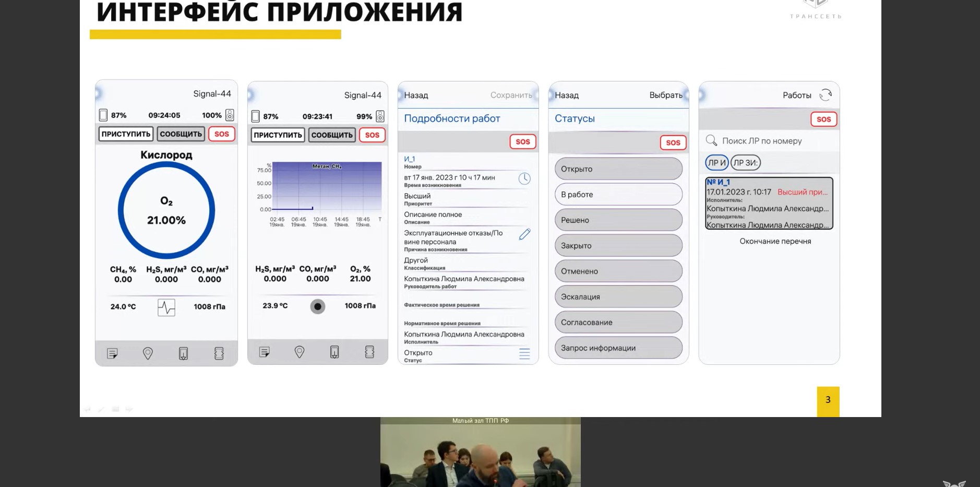The height and width of the screenshot is (487, 980).
Task: Open work card № И_1
Action: pyautogui.click(x=769, y=204)
